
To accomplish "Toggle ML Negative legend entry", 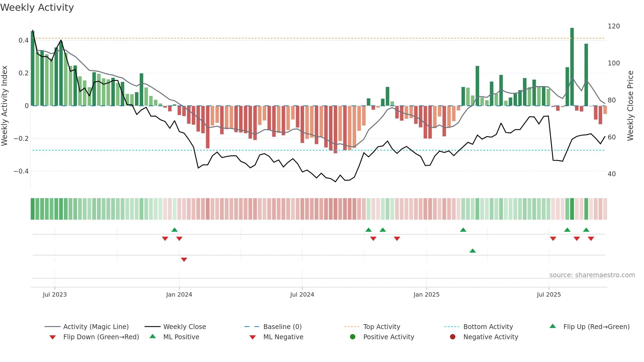I will 276,337.
